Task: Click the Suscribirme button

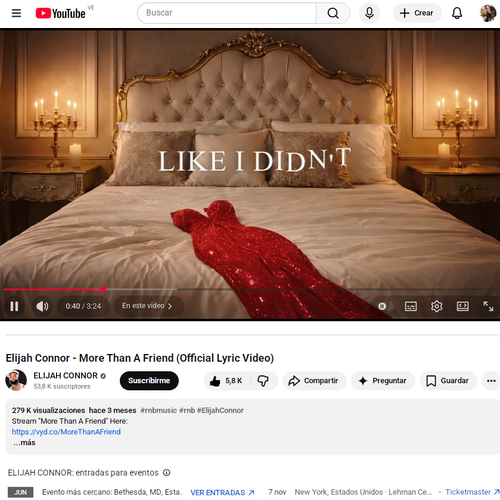Action: click(x=149, y=380)
